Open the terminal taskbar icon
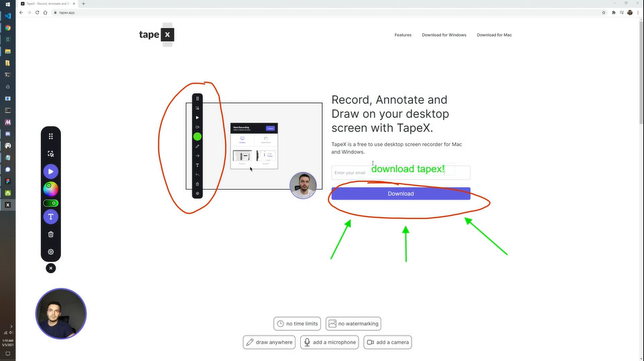 point(8,75)
